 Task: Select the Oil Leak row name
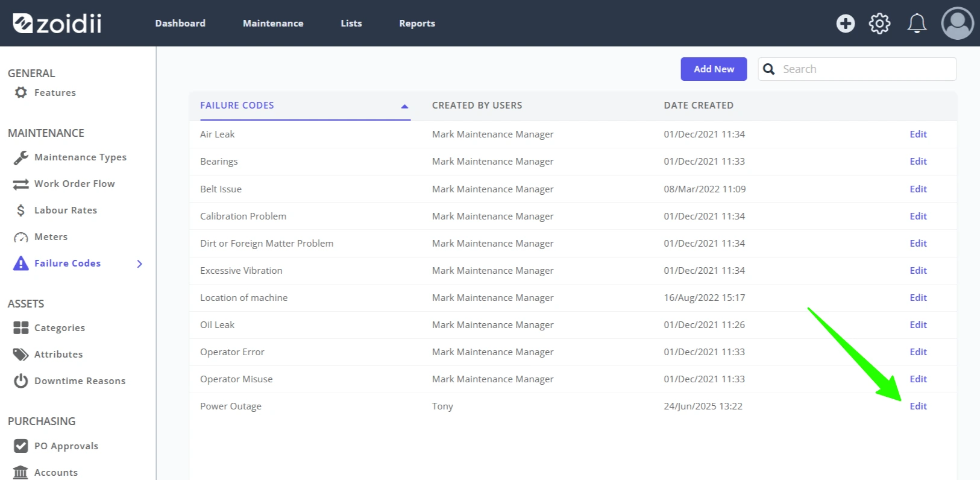(217, 325)
